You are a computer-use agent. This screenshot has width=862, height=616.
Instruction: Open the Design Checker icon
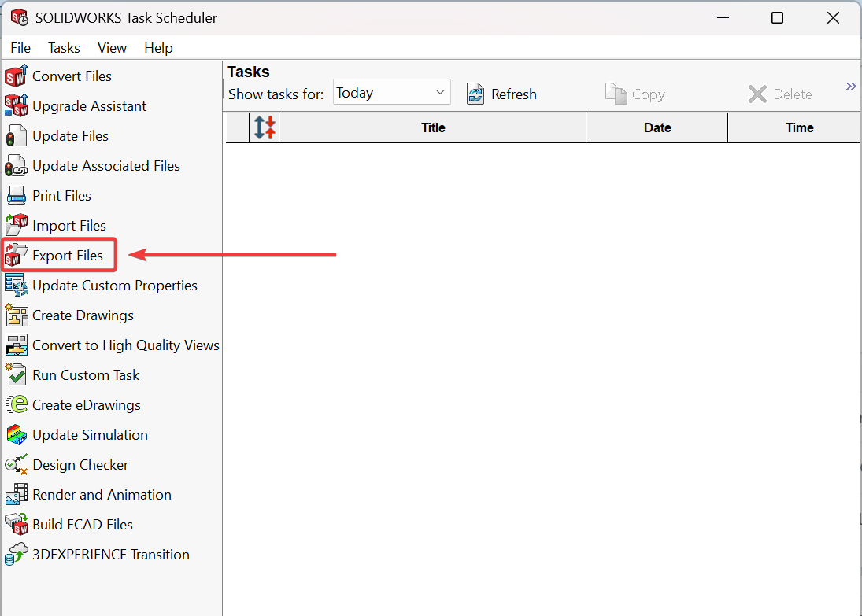tap(16, 464)
